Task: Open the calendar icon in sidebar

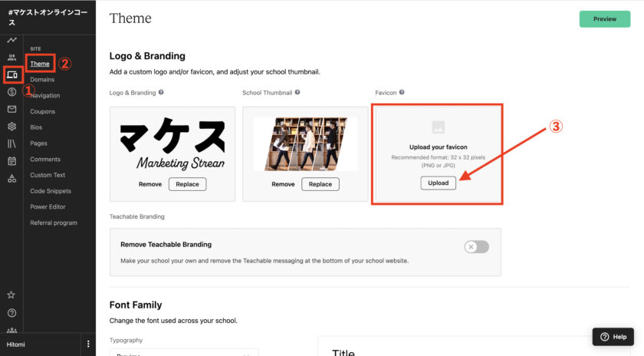Action: click(x=12, y=160)
